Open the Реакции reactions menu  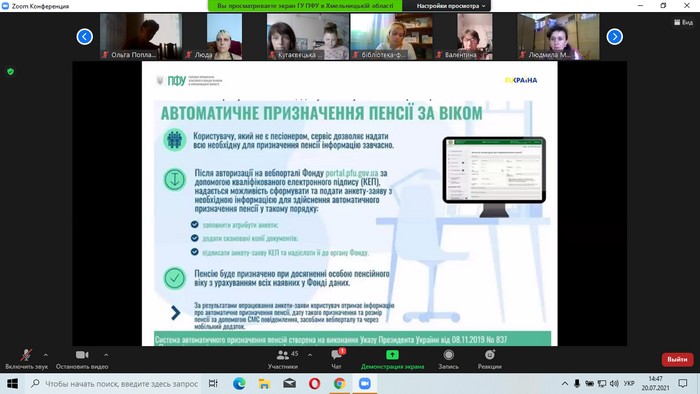(x=489, y=359)
